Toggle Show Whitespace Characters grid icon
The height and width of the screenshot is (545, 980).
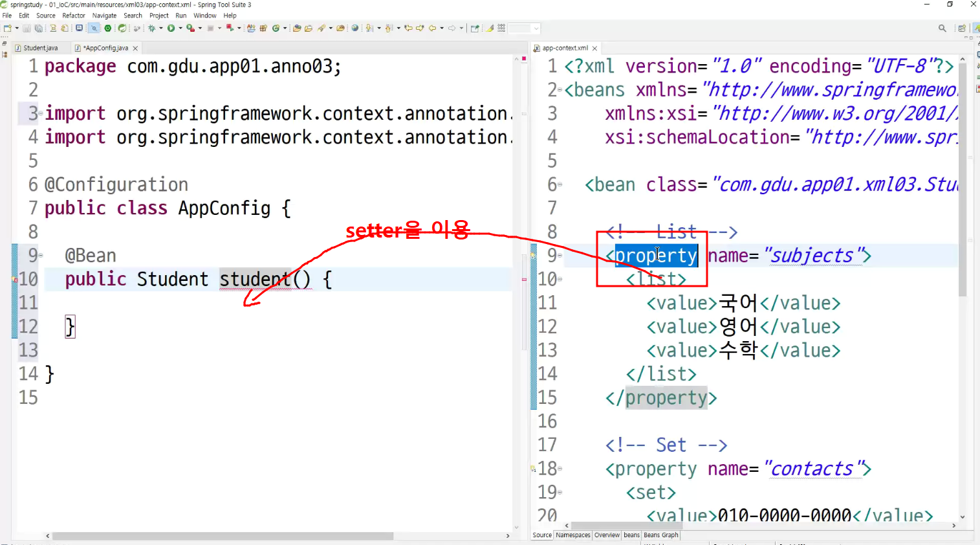click(x=501, y=28)
